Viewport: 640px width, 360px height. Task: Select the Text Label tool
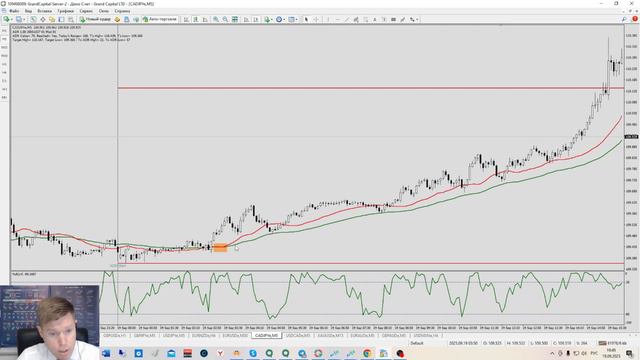click(384, 19)
